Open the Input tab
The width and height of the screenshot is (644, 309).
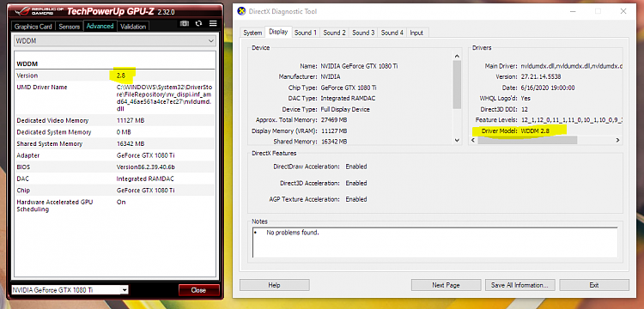416,33
